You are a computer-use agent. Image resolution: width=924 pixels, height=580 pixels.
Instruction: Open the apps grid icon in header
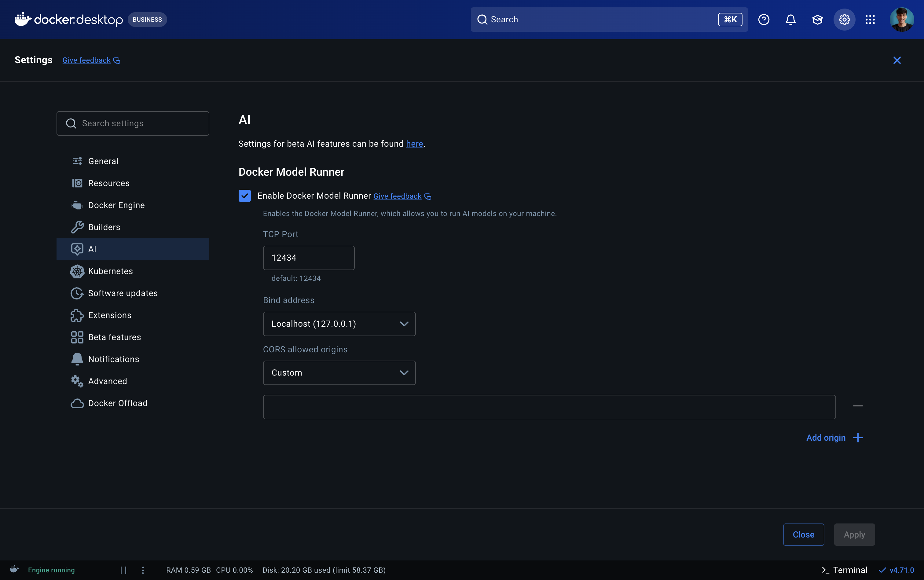coord(870,20)
